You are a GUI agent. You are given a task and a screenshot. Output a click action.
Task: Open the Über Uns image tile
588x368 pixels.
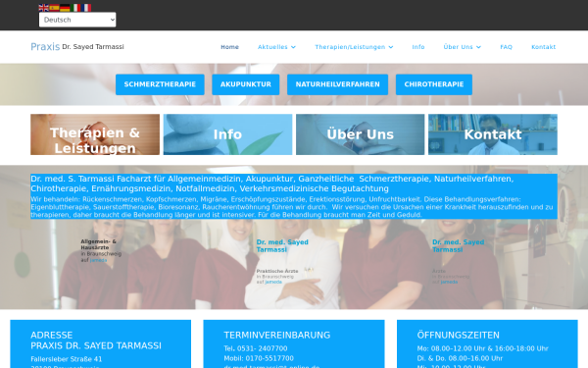pos(360,134)
